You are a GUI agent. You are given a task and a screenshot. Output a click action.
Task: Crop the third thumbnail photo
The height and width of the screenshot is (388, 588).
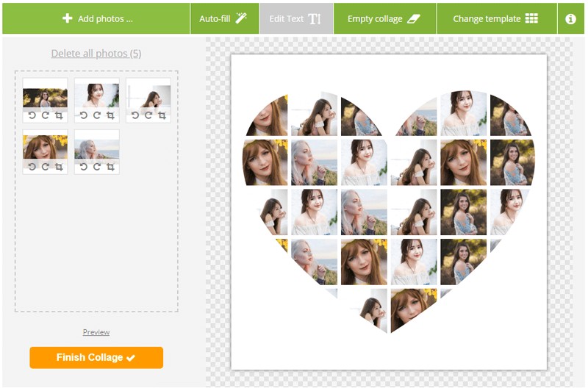(162, 115)
